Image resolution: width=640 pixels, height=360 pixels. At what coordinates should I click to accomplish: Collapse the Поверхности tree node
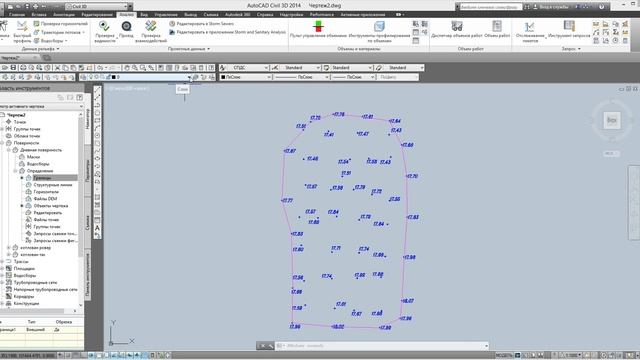coord(2,143)
